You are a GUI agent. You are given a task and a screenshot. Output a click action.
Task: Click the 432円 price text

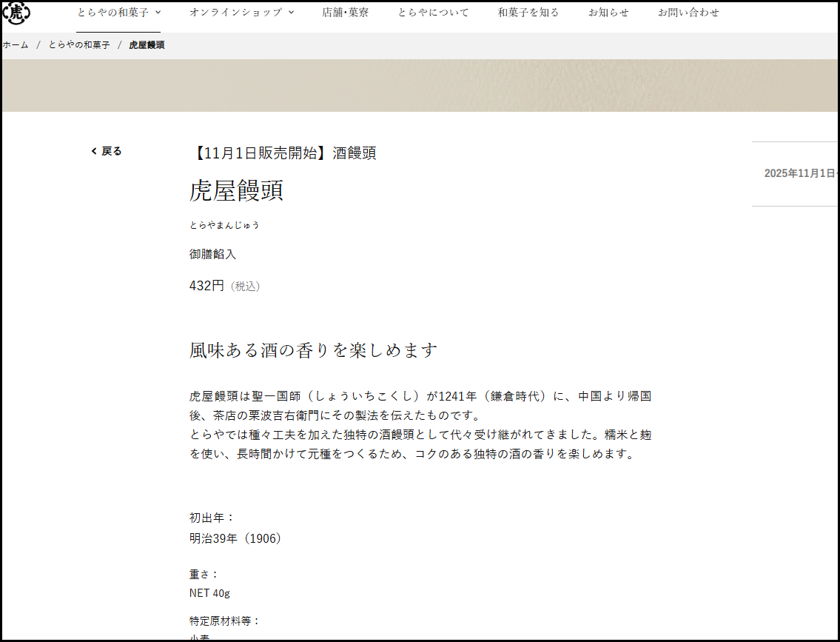(x=206, y=286)
